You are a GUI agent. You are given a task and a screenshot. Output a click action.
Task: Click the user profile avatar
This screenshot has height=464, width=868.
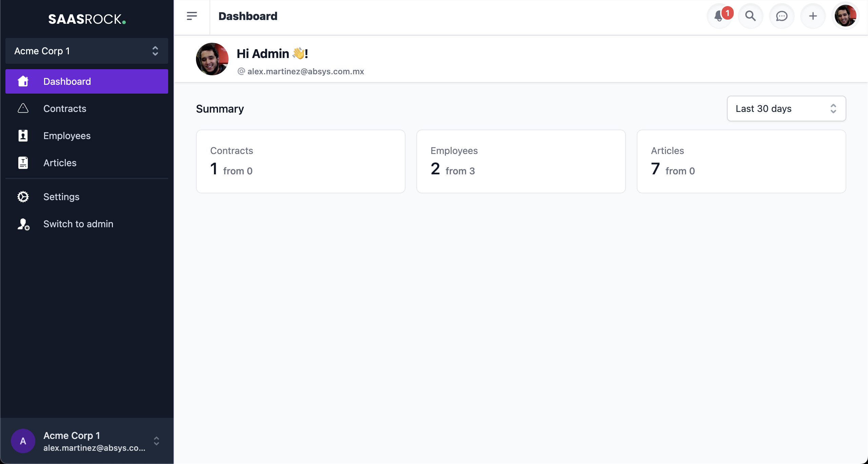(846, 16)
